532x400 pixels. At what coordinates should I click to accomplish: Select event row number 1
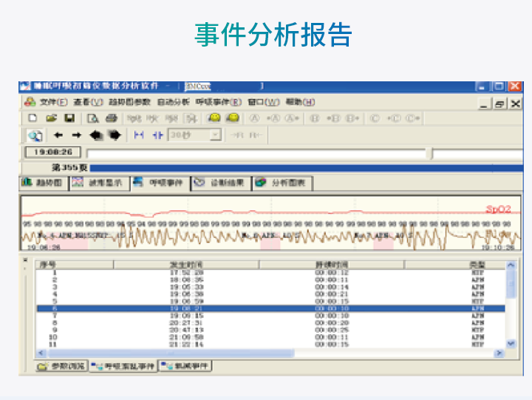tap(270, 273)
